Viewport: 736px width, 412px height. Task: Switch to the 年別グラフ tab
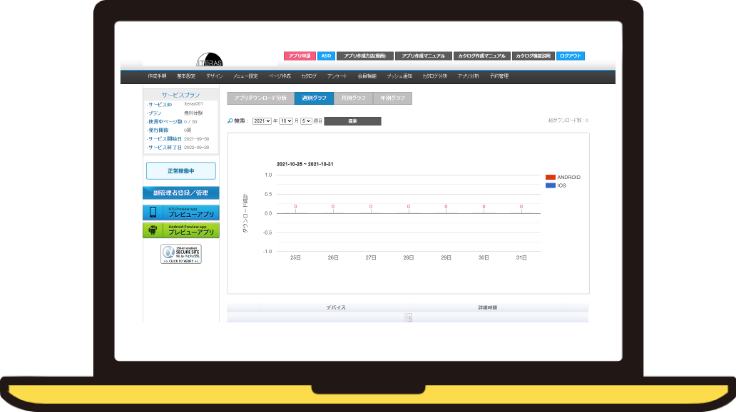tap(392, 98)
